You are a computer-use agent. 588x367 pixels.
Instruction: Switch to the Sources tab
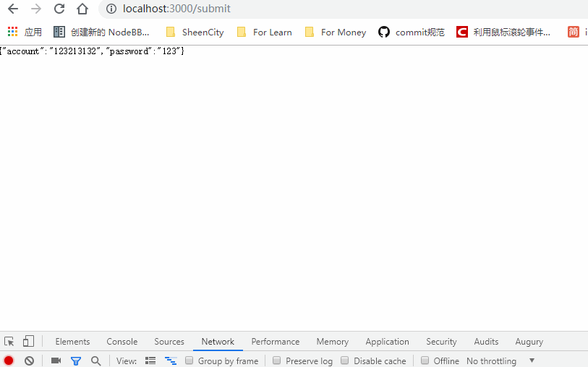point(169,342)
